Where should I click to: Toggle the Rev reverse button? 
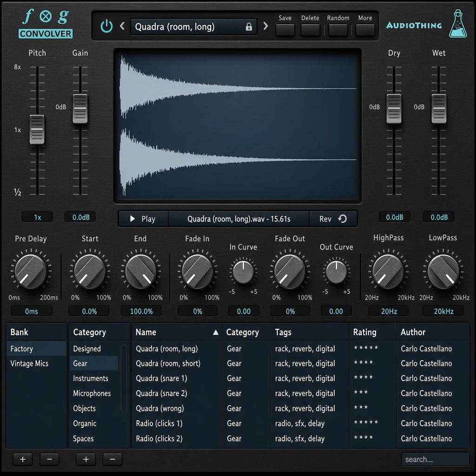click(333, 218)
